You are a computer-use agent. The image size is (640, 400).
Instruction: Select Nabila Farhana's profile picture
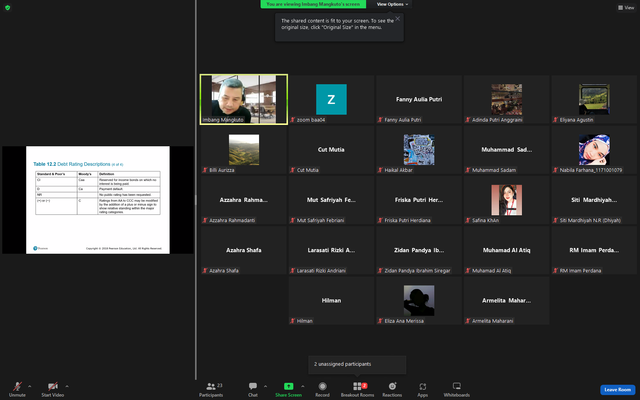tap(594, 150)
